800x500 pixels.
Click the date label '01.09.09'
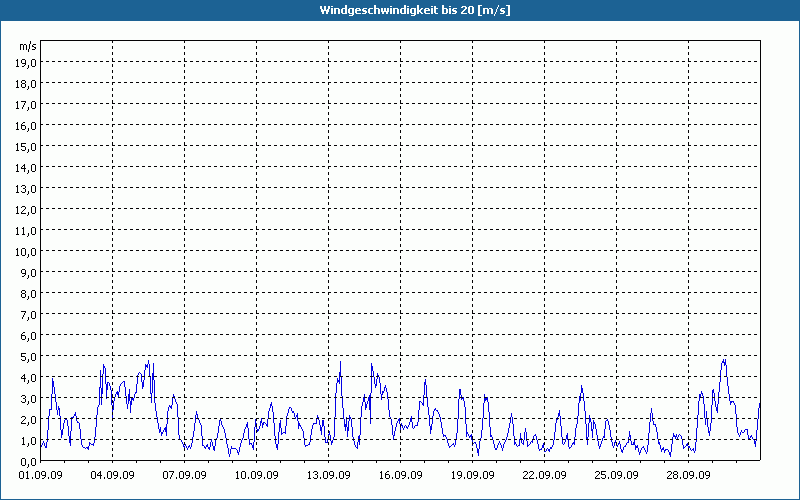tap(41, 475)
